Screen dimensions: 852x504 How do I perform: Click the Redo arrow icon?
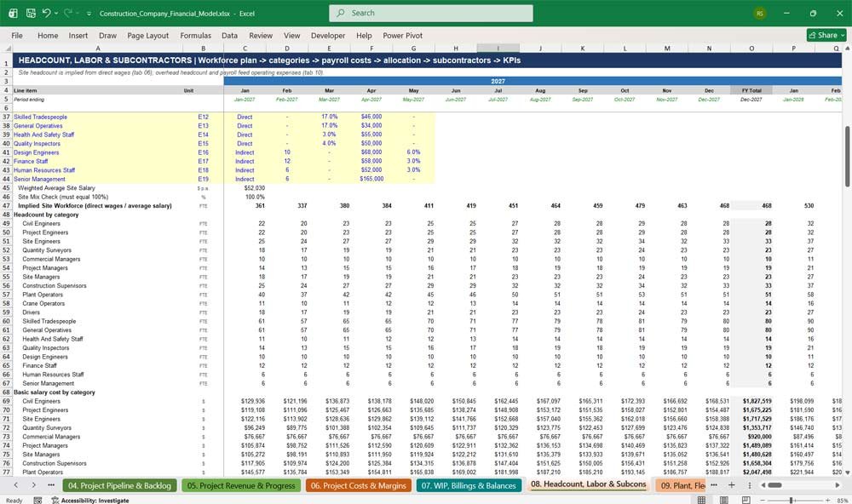[x=68, y=13]
